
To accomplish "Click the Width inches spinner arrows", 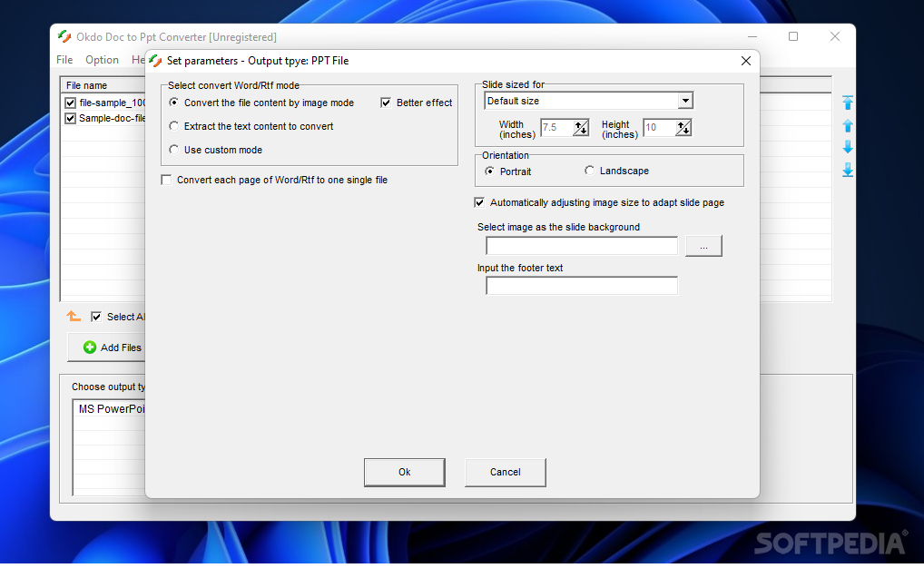I will tap(580, 128).
